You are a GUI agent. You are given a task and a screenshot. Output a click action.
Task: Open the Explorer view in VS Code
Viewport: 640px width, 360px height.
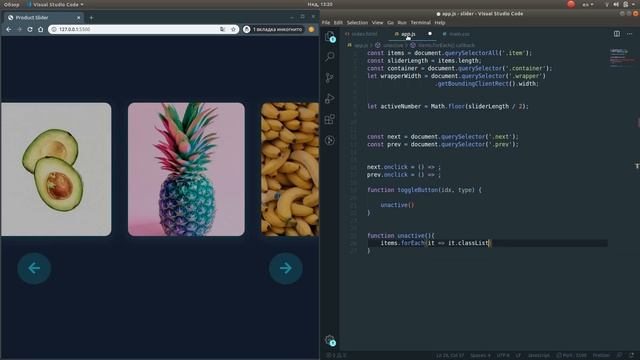[330, 37]
